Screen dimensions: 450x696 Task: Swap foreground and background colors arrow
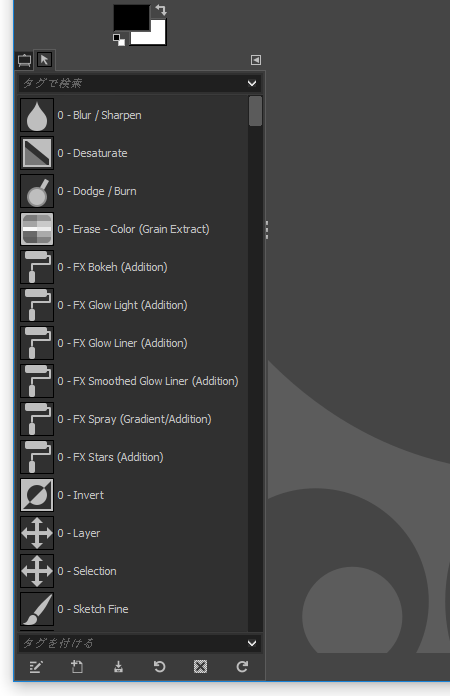161,10
